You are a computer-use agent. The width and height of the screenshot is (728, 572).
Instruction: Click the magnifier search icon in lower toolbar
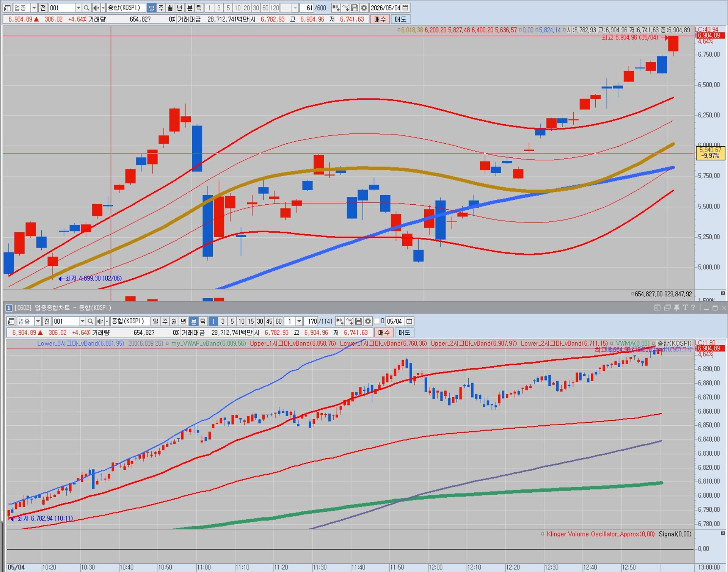90,321
